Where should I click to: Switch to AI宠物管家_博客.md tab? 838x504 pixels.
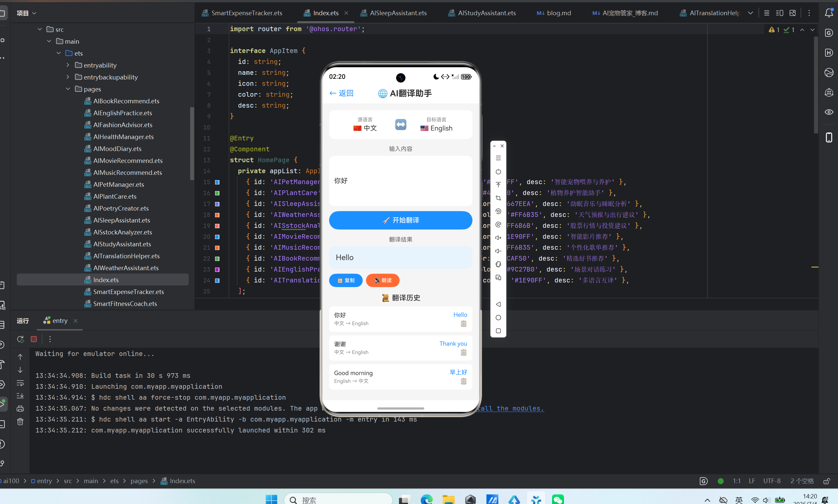pyautogui.click(x=625, y=13)
